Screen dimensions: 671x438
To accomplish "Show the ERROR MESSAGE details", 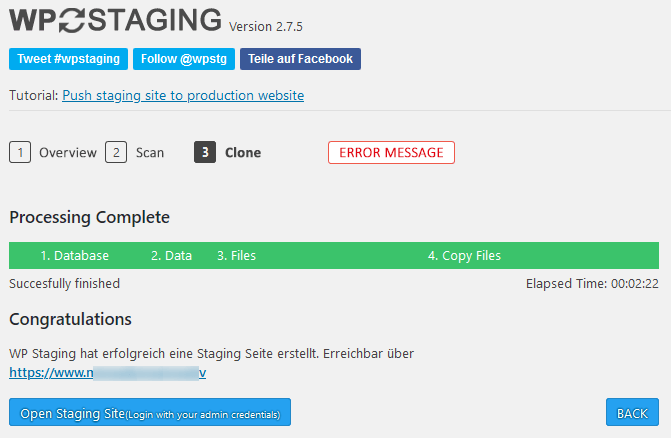I will click(x=392, y=153).
